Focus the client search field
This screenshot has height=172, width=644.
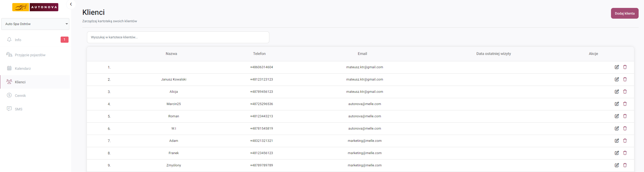pos(178,37)
